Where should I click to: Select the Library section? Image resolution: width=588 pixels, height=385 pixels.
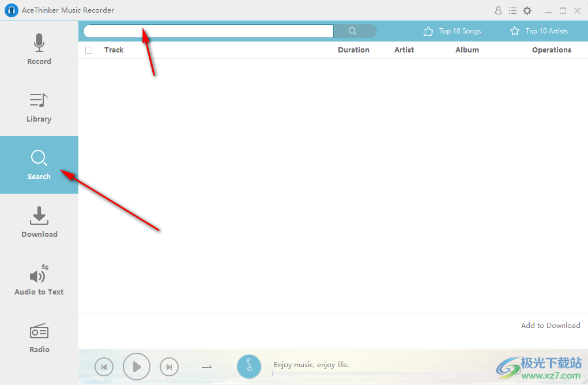[x=39, y=107]
